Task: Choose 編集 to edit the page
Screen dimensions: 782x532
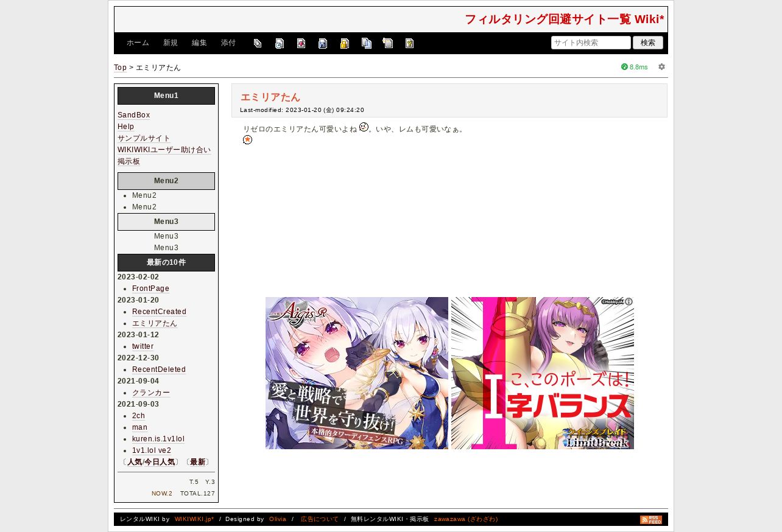Action: (199, 43)
